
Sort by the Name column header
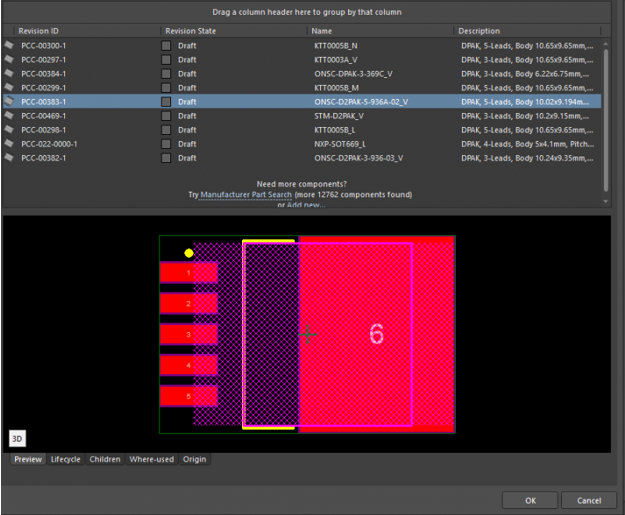(321, 31)
